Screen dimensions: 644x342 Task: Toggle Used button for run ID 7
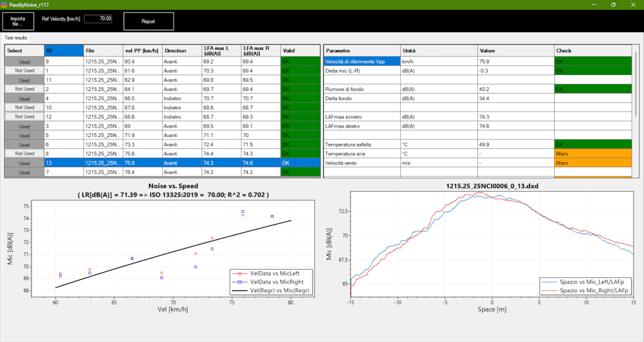click(25, 172)
